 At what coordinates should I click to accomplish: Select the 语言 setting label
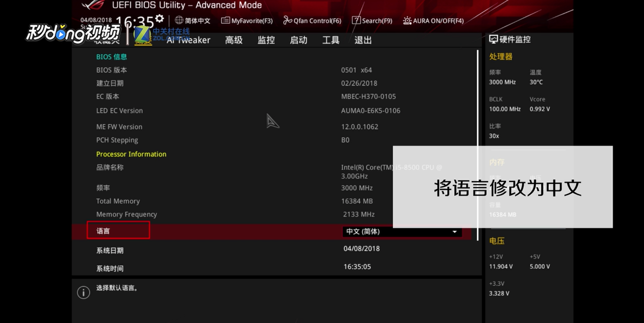tap(103, 231)
